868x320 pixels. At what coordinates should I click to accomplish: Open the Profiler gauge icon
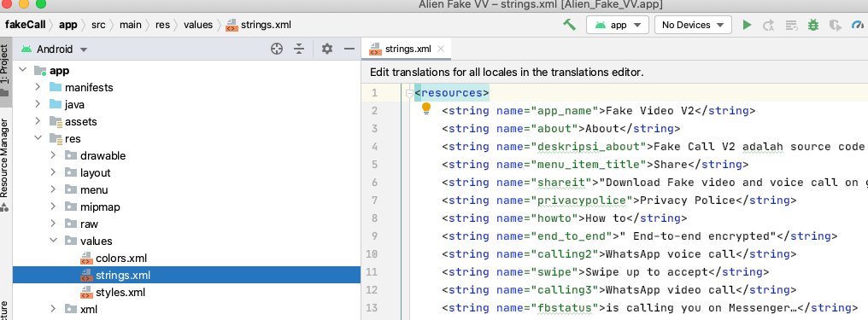(858, 25)
